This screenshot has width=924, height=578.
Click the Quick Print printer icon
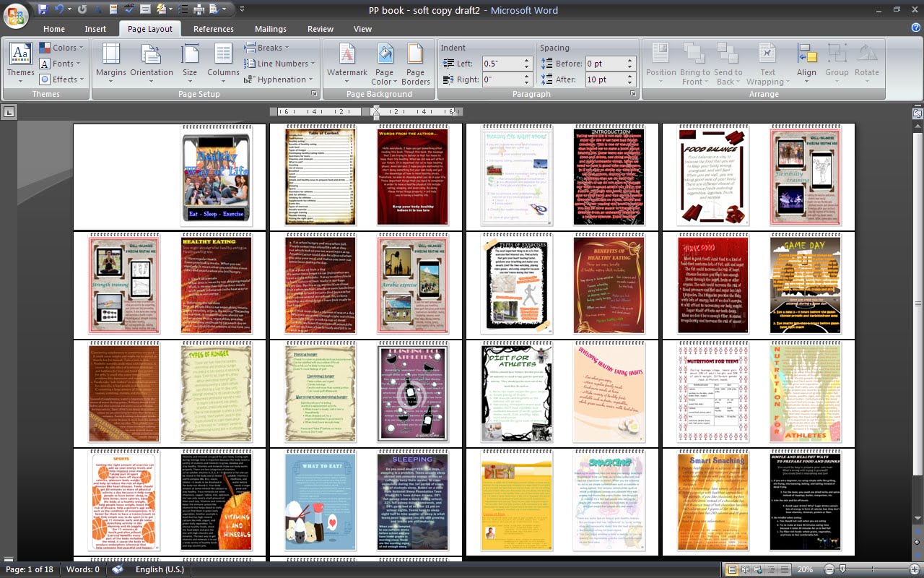[x=199, y=9]
